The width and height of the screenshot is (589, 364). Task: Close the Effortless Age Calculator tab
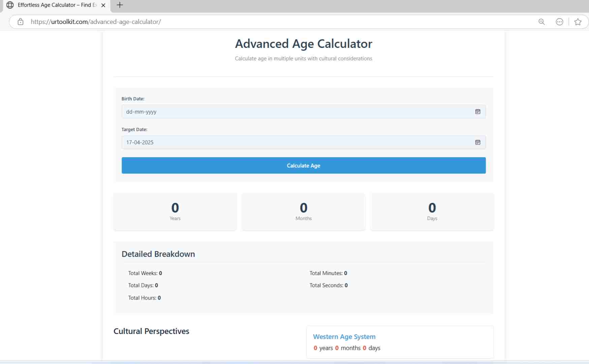(103, 5)
